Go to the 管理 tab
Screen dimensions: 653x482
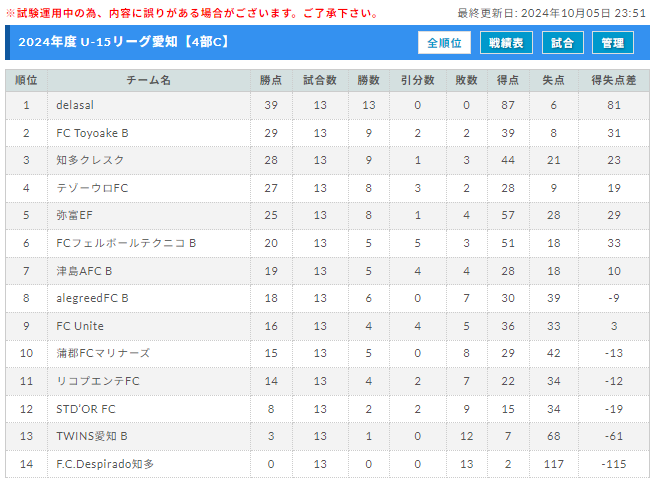tap(613, 42)
